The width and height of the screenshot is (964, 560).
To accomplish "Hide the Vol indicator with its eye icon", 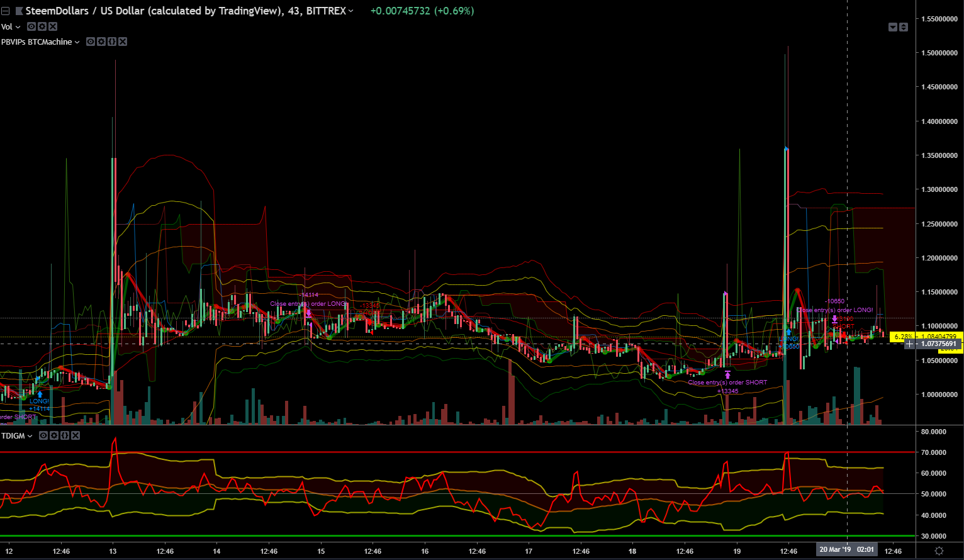I will (31, 26).
